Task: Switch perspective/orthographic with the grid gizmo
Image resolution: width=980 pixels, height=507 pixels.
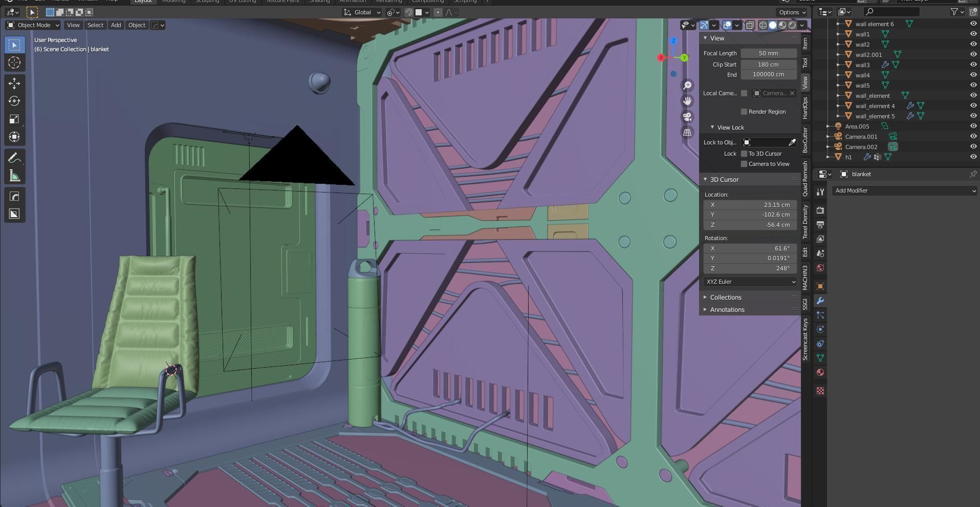Action: tap(687, 132)
